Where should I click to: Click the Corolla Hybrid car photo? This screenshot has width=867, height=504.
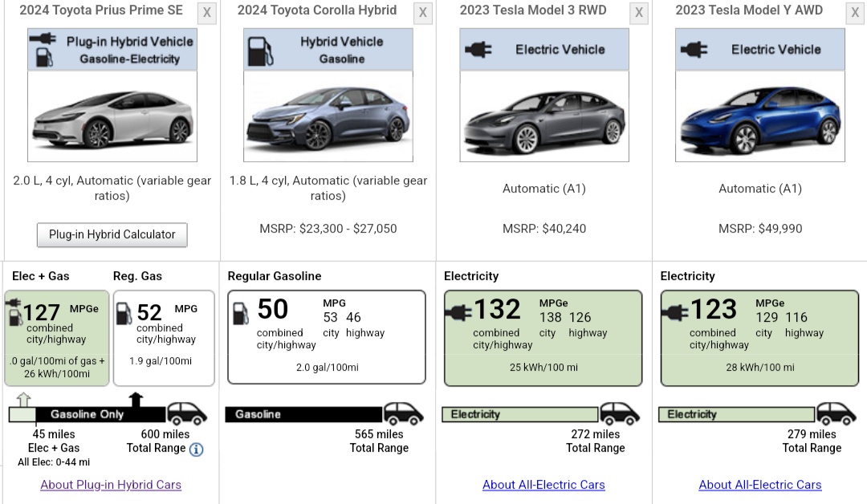point(328,118)
